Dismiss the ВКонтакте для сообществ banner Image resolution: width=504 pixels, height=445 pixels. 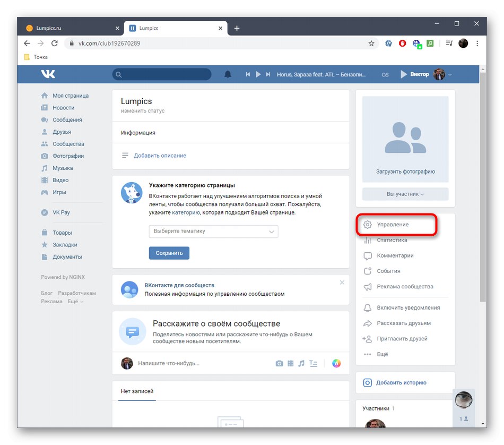342,283
